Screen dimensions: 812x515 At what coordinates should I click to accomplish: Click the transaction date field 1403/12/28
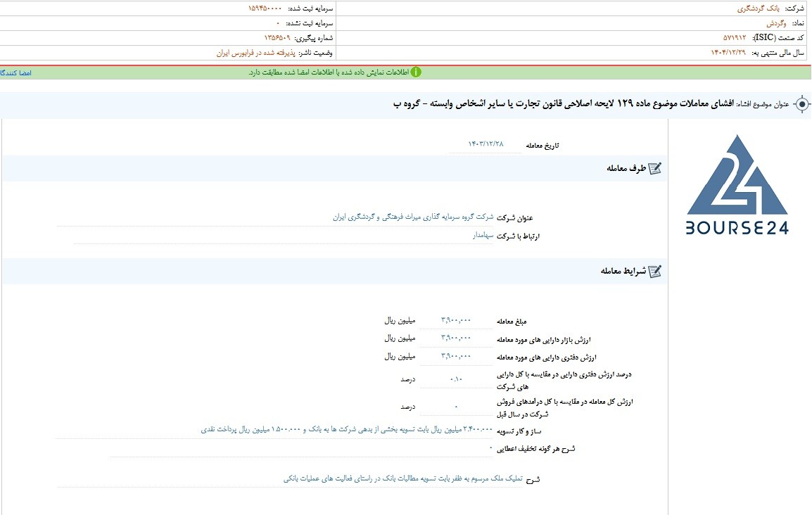[x=486, y=144]
